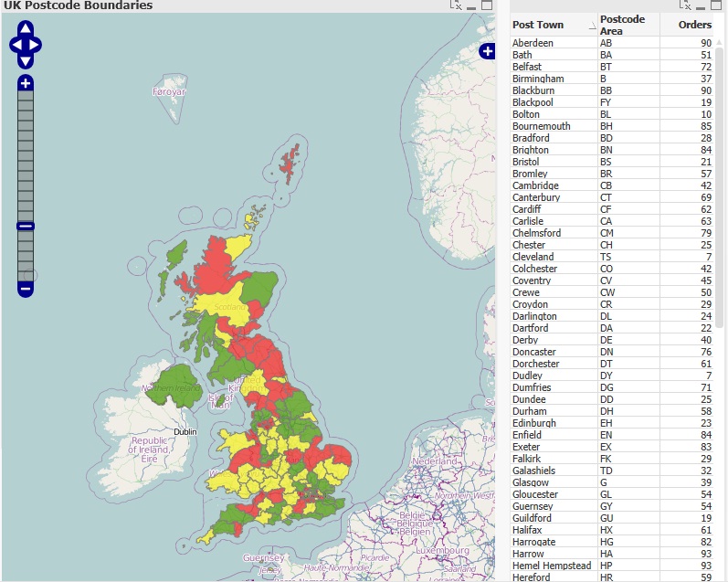Send map chart data to Excel
This screenshot has width=728, height=582.
tap(456, 5)
